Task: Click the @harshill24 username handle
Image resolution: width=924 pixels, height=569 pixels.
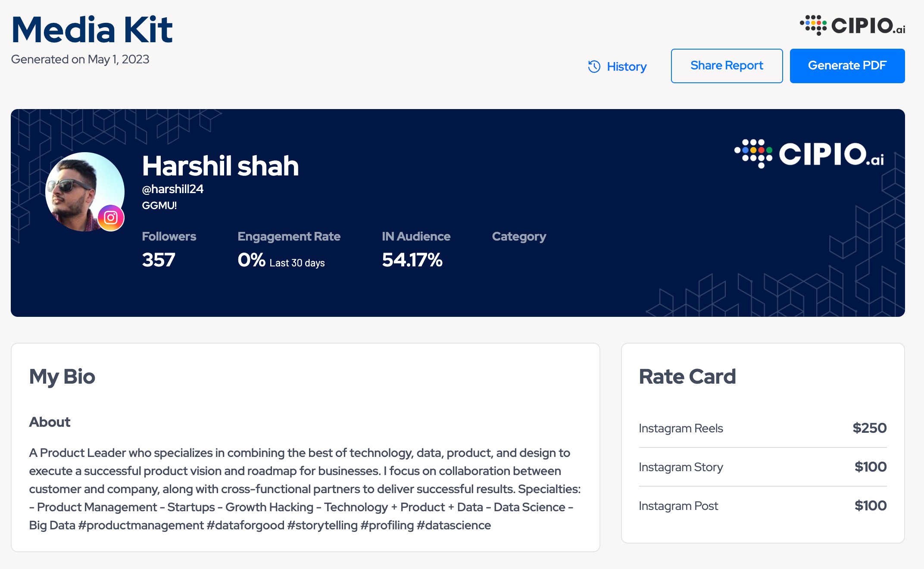Action: click(172, 189)
